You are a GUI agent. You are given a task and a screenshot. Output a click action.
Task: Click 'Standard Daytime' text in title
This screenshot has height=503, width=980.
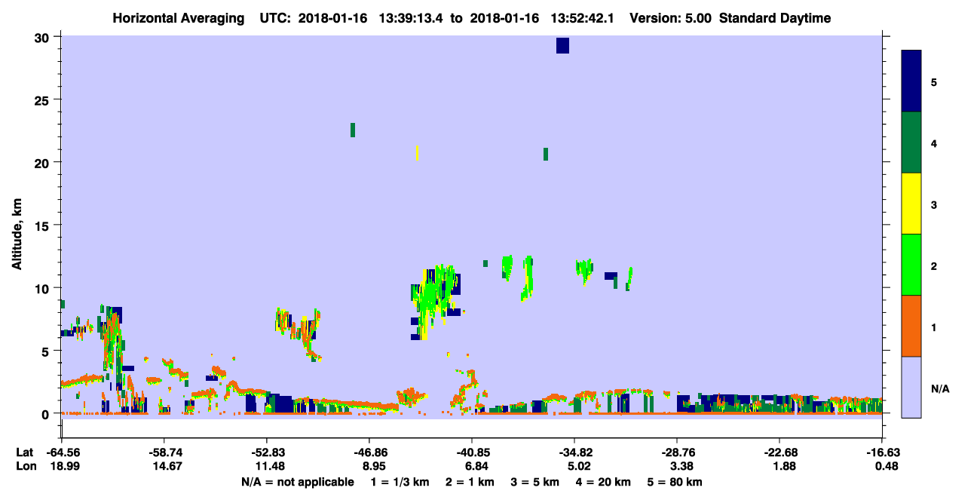(x=775, y=18)
